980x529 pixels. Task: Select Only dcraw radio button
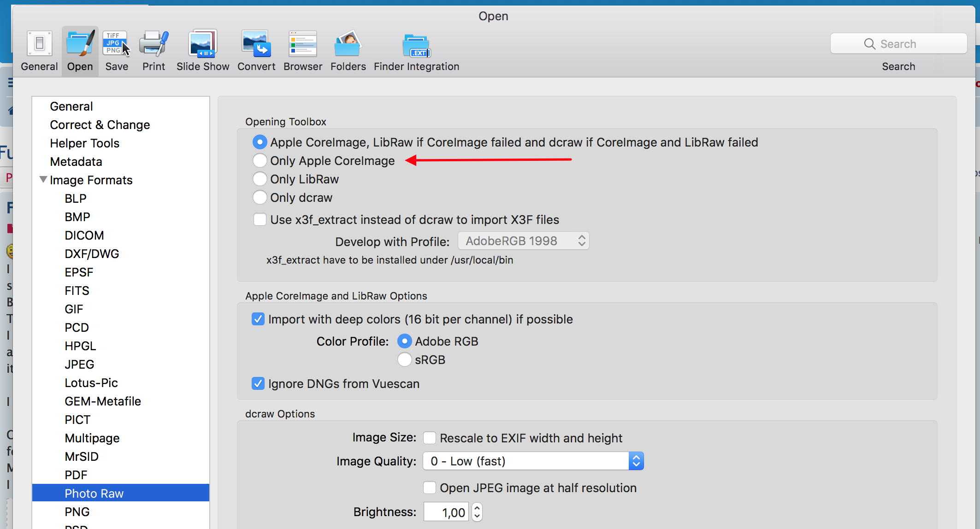[260, 197]
